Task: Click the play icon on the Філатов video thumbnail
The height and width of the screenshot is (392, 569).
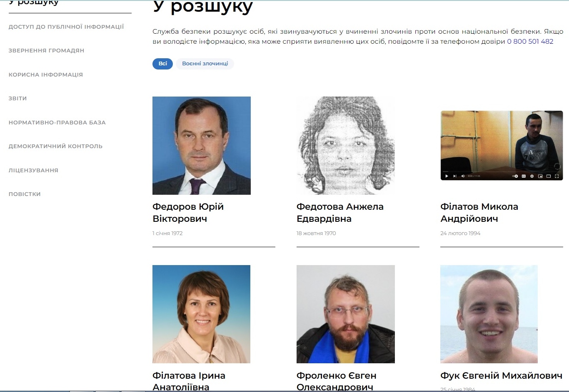Action: pos(447,176)
